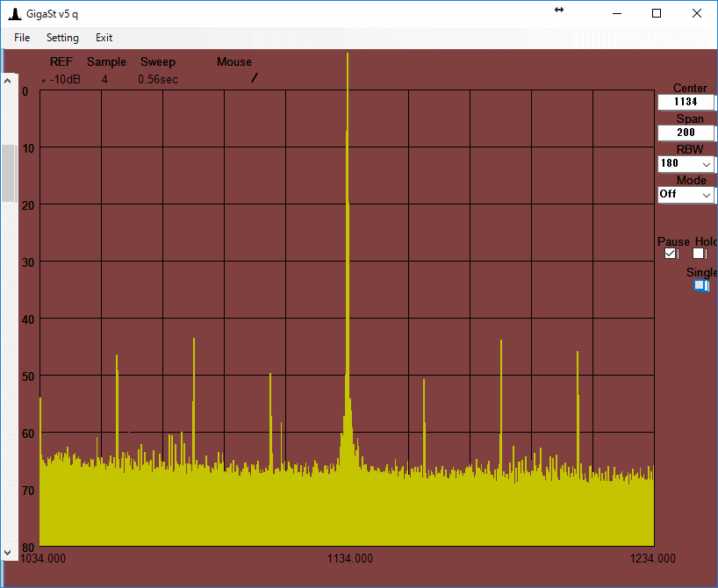Click the scroll up arrow of REF scrollbar
This screenshot has width=718, height=588.
click(7, 81)
